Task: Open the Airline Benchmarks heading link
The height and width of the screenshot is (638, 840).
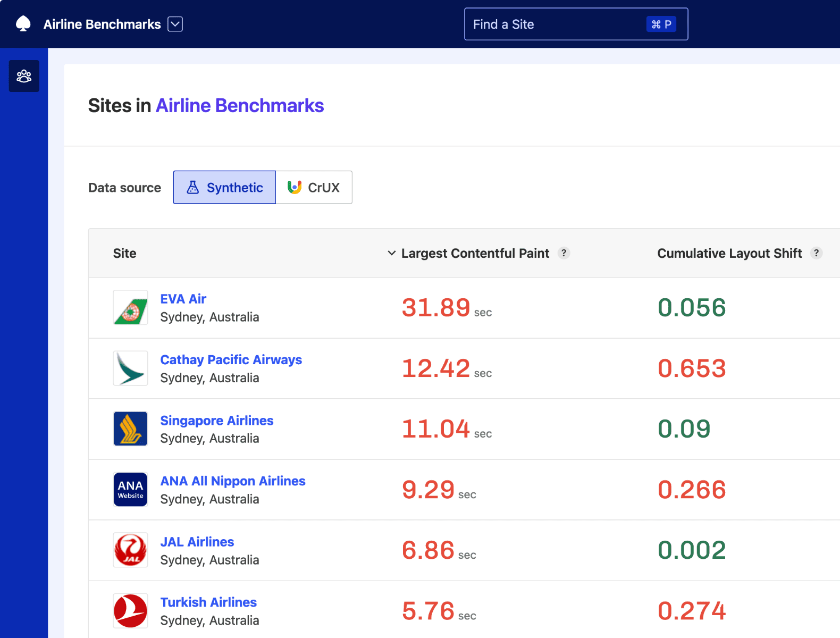Action: pos(239,105)
